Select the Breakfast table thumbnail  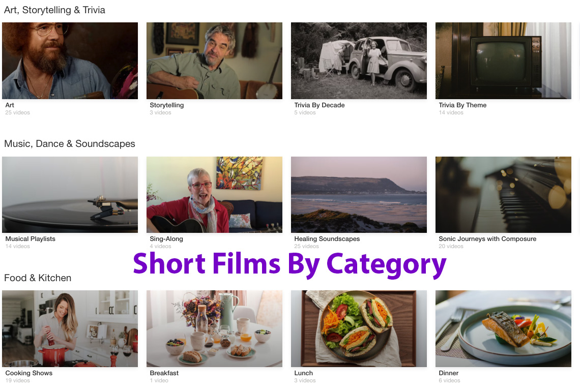[x=214, y=329]
